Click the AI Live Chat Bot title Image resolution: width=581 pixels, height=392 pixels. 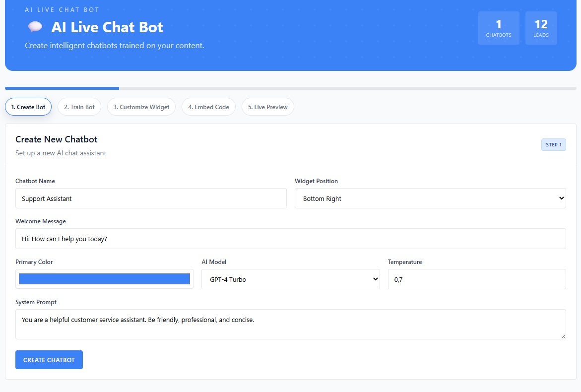pos(107,27)
